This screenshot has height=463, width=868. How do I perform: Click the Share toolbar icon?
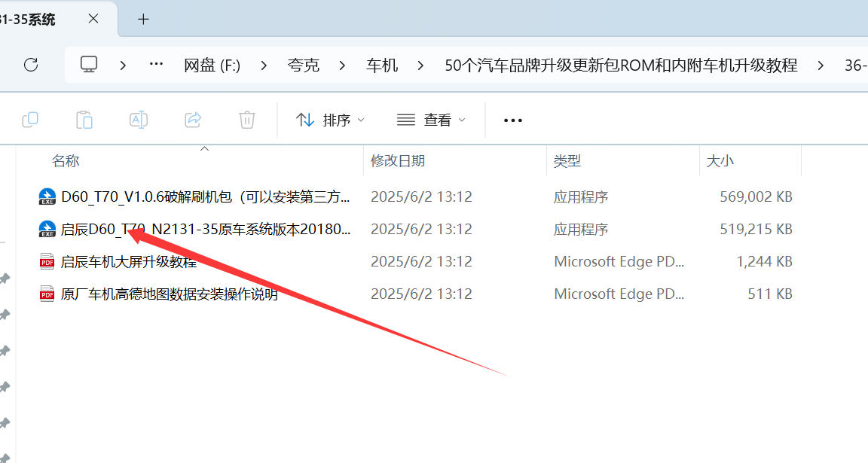(x=193, y=120)
